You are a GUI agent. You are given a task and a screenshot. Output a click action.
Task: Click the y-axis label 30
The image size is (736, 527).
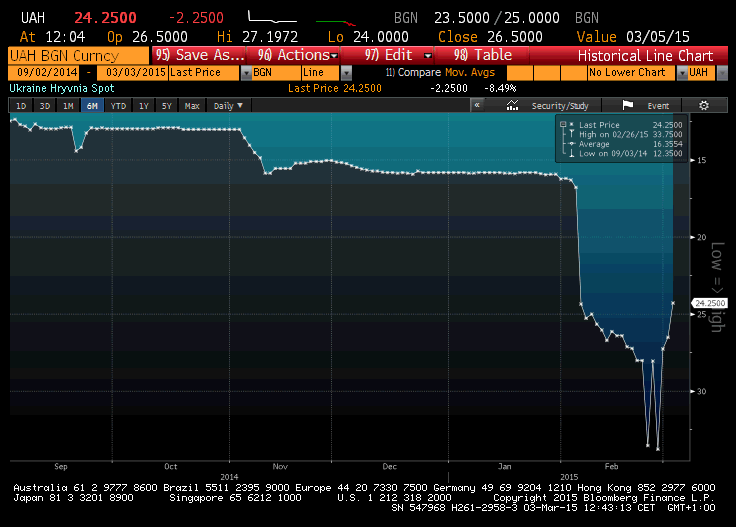pyautogui.click(x=701, y=391)
